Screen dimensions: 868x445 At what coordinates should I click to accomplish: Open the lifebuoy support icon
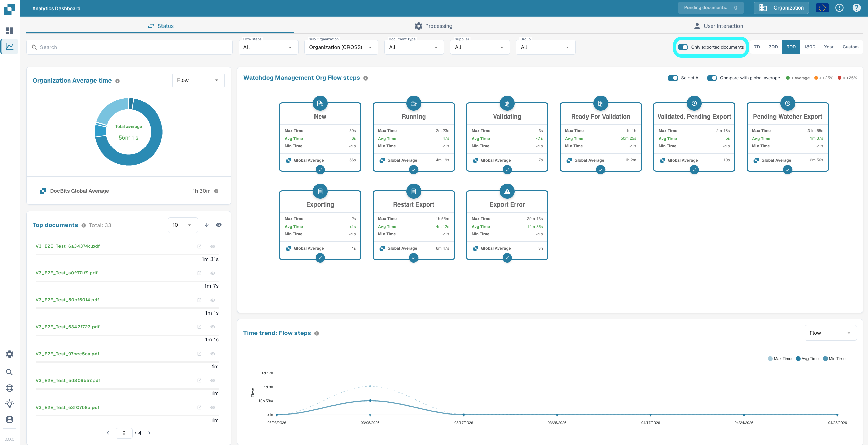coord(10,388)
